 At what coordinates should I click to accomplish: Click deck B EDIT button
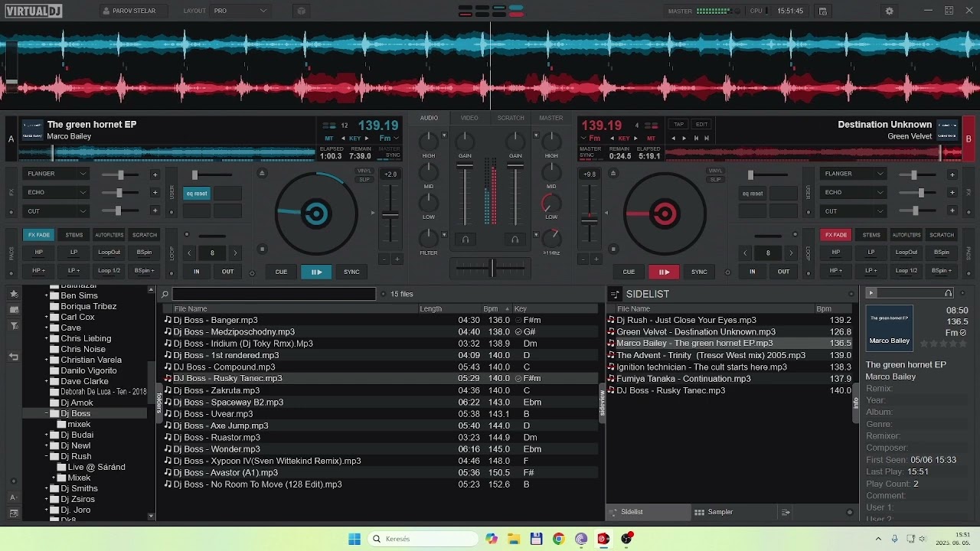[702, 124]
